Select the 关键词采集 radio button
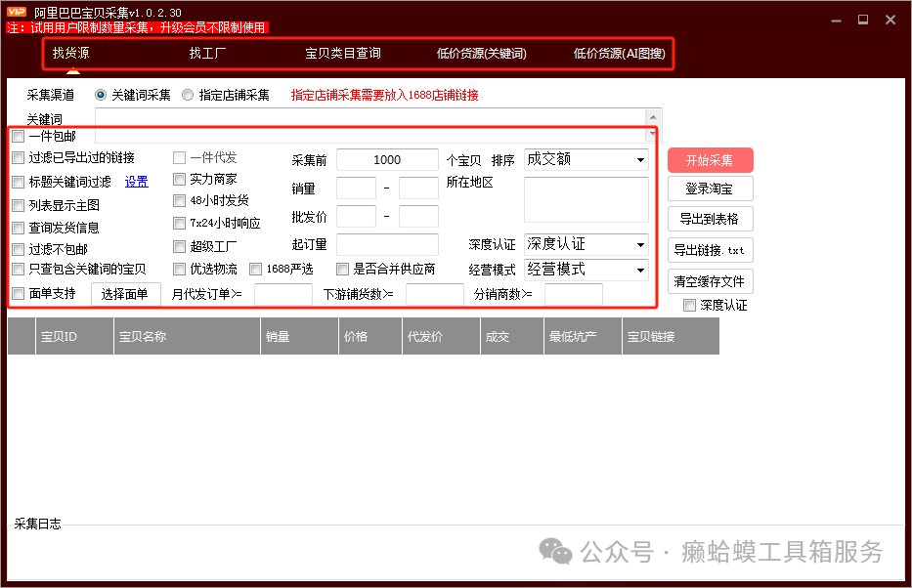Image resolution: width=912 pixels, height=588 pixels. [x=101, y=95]
